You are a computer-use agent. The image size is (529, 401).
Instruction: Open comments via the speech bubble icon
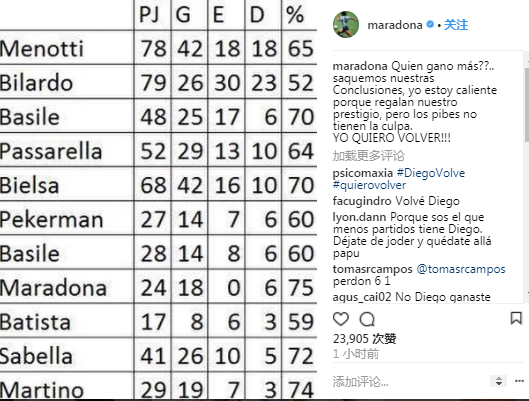367,319
